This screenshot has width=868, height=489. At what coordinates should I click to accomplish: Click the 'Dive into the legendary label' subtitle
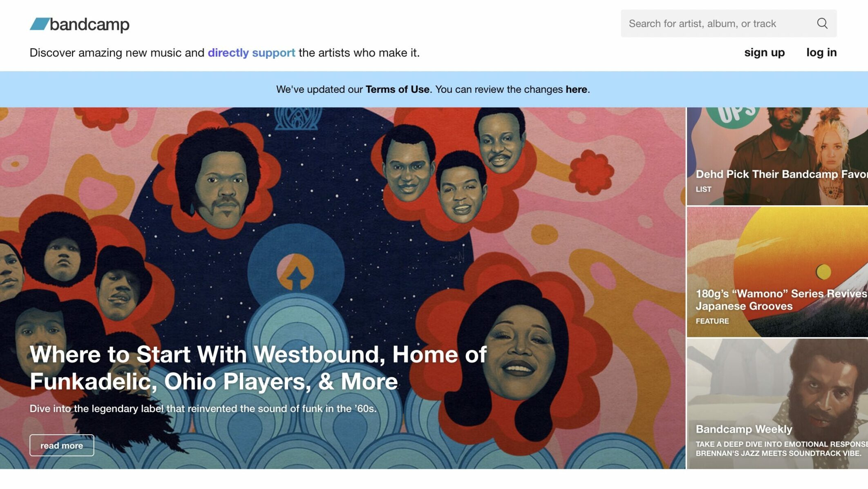coord(203,408)
